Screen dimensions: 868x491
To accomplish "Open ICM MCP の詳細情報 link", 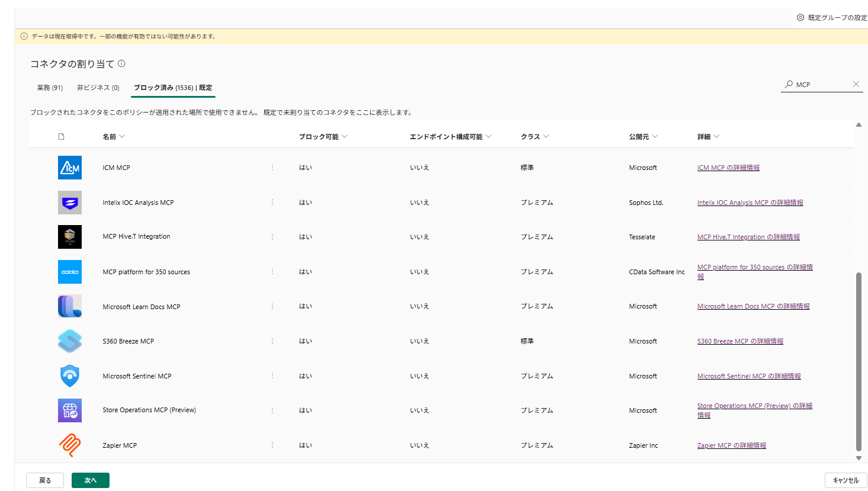I will tap(728, 168).
